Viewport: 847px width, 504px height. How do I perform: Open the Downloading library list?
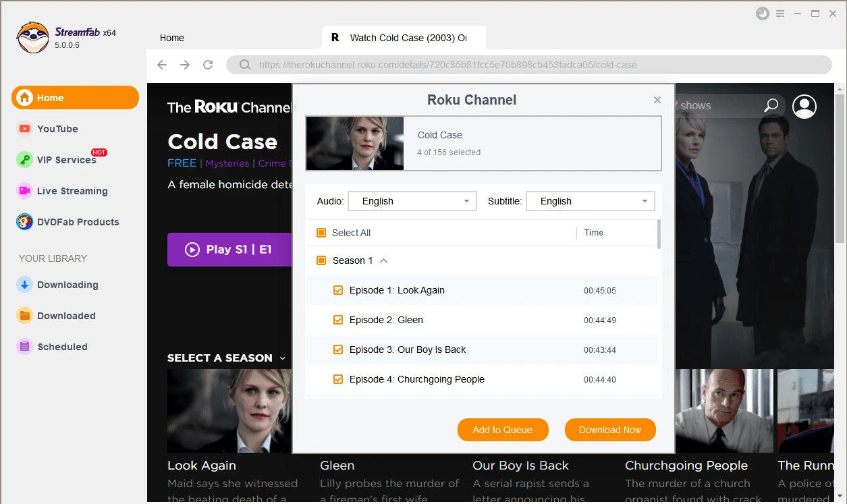67,285
